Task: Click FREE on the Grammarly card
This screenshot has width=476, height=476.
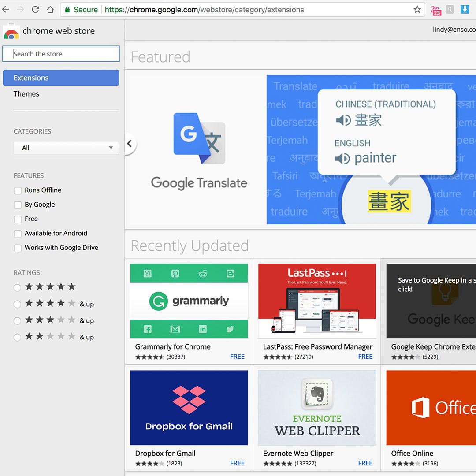Action: [237, 357]
